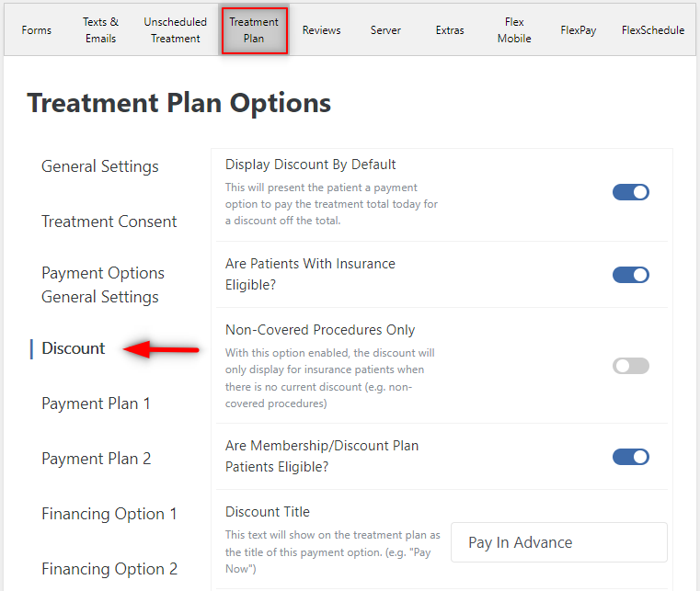Open Financing Option 1 settings
Image resolution: width=700 pixels, height=591 pixels.
(x=109, y=514)
